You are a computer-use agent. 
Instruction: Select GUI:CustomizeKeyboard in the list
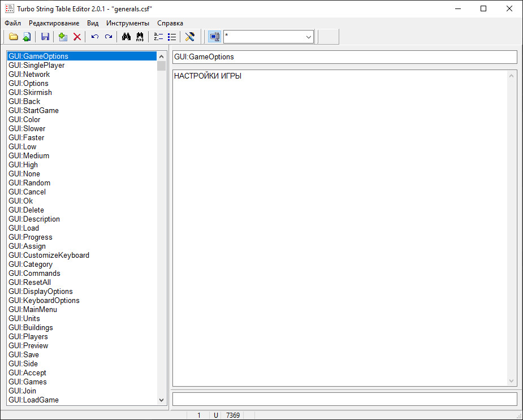[82, 255]
